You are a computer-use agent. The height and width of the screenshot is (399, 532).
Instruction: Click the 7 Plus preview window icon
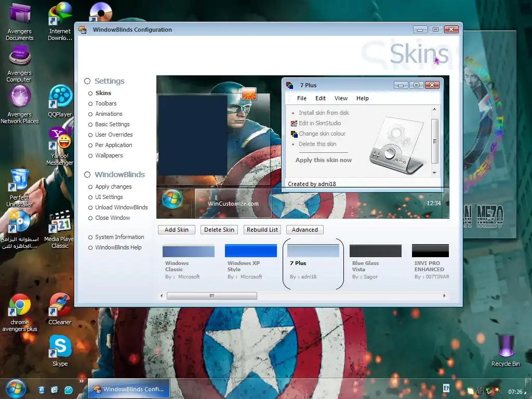289,85
